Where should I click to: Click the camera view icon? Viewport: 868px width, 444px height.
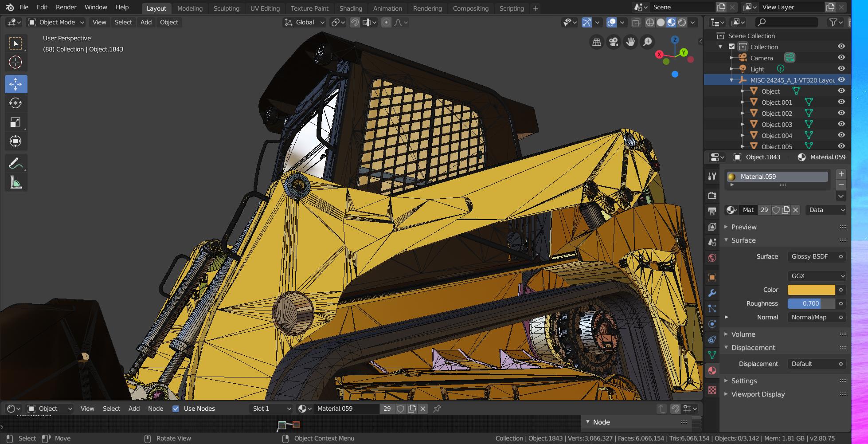[614, 42]
